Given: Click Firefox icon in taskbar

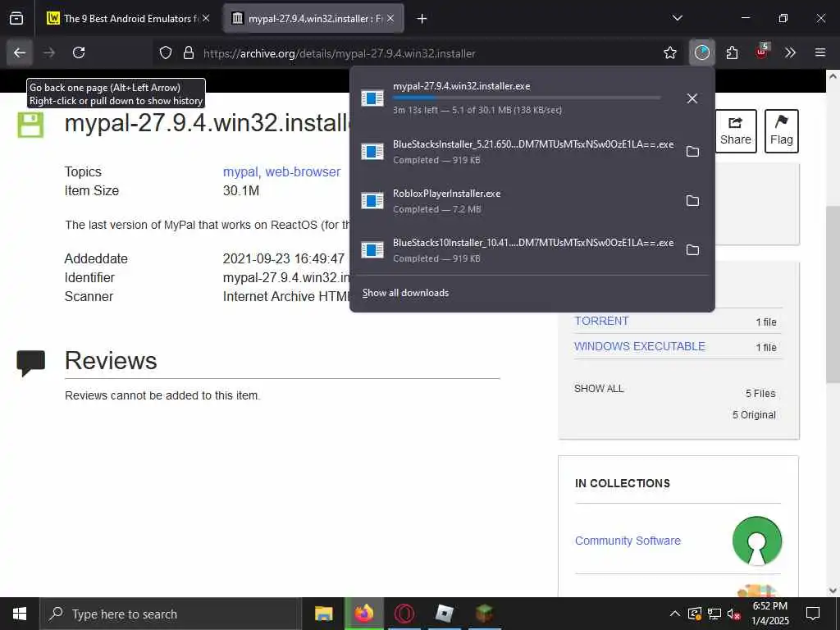Looking at the screenshot, I should tap(363, 614).
